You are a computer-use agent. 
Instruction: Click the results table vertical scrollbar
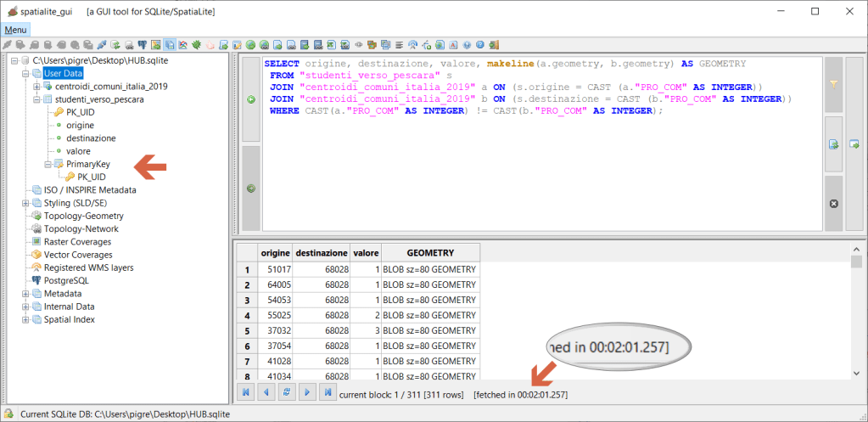[x=856, y=314]
